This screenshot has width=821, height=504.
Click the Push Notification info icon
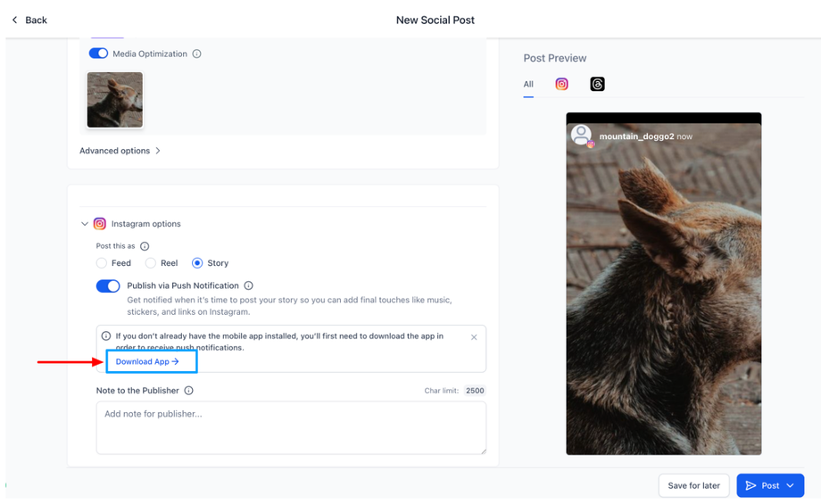tap(248, 285)
